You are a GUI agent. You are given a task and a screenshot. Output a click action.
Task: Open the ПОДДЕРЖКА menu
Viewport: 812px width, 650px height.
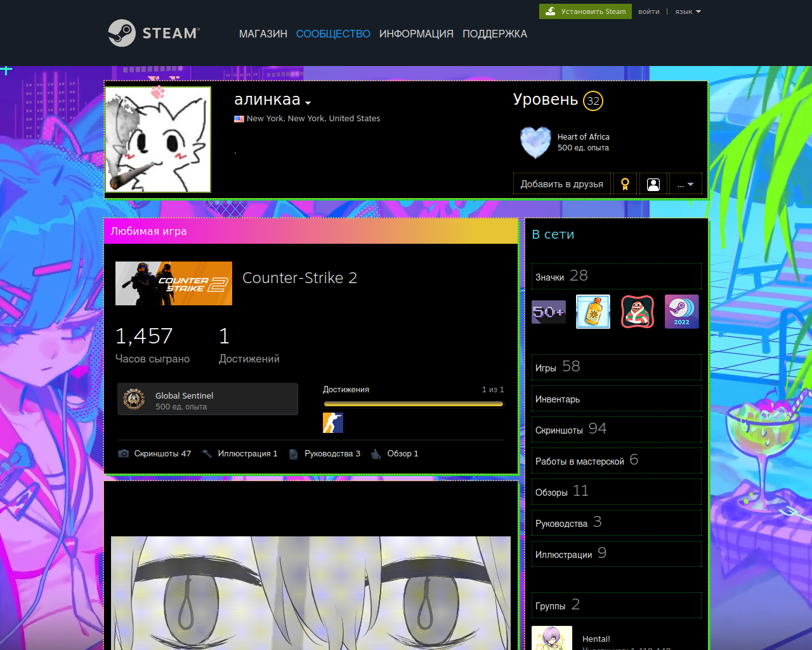[495, 34]
